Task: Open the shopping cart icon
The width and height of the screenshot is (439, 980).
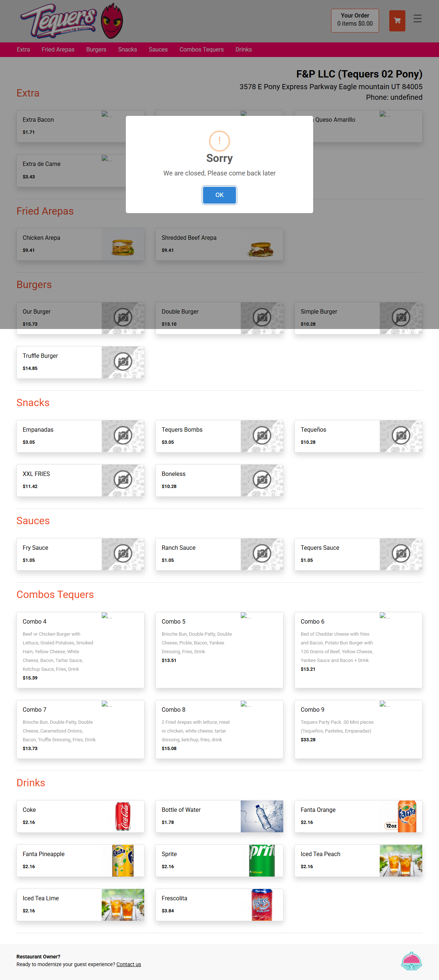Action: [397, 20]
